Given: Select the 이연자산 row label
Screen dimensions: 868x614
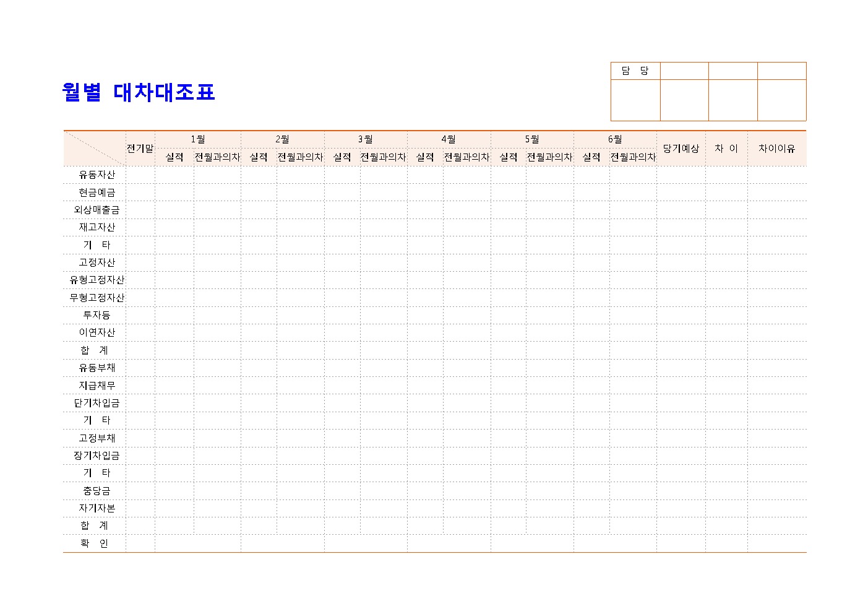Looking at the screenshot, I should [97, 332].
